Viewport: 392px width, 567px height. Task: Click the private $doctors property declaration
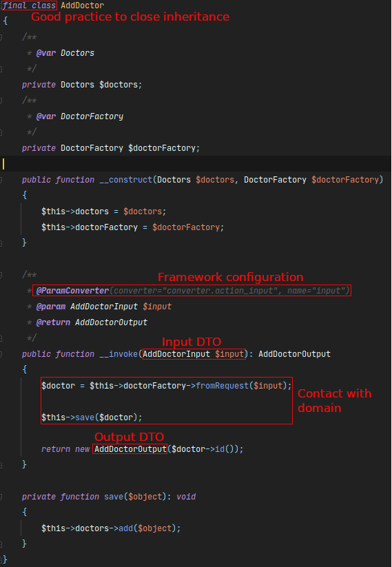coord(82,85)
